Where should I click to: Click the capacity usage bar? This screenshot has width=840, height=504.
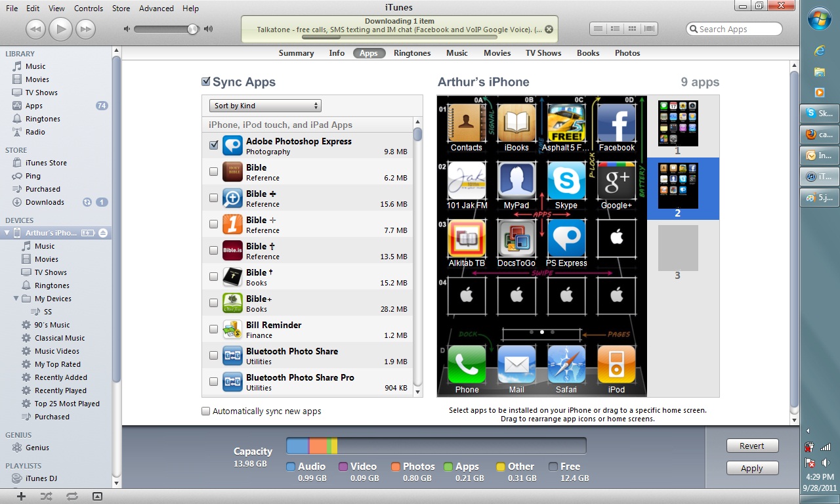[x=436, y=446]
